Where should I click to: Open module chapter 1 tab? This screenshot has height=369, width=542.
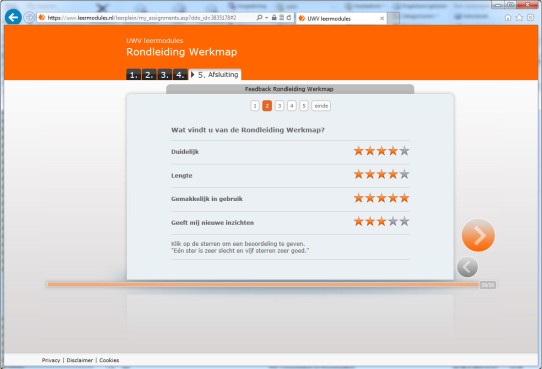(133, 74)
